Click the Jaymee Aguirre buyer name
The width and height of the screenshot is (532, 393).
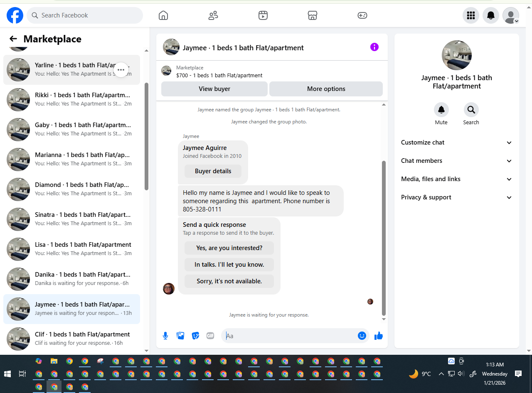point(205,148)
